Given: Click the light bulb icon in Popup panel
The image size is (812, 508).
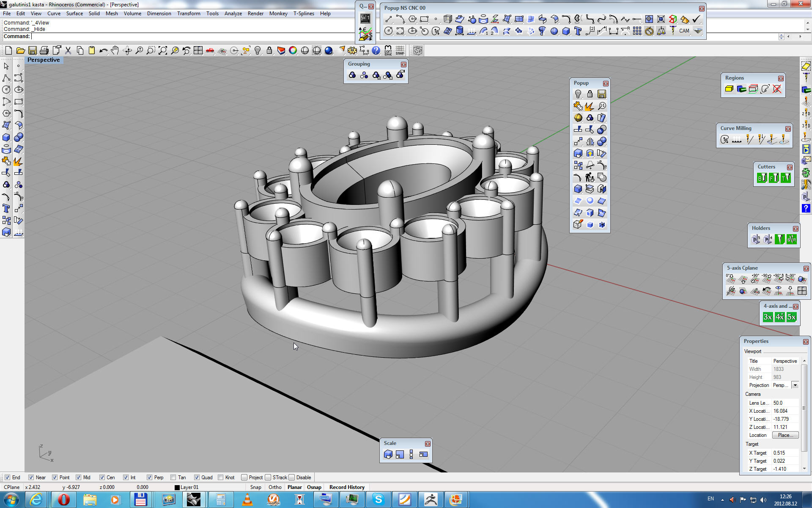Looking at the screenshot, I should pos(578,94).
